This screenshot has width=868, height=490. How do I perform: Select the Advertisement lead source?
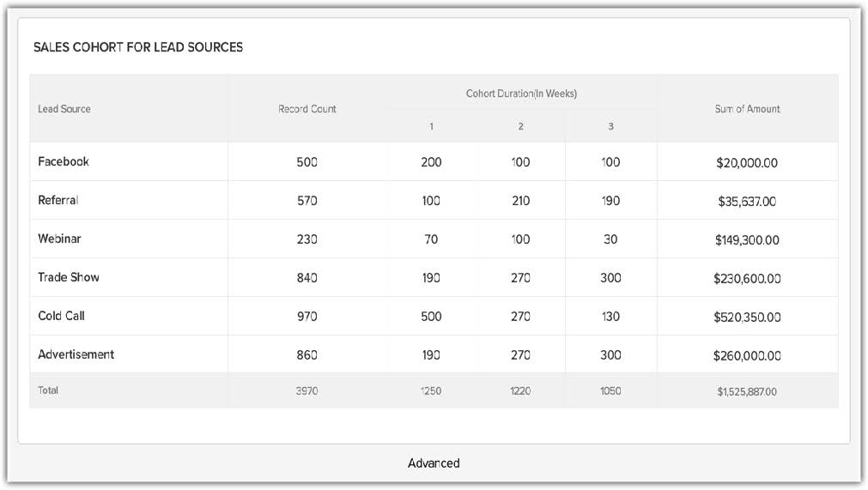pyautogui.click(x=76, y=354)
